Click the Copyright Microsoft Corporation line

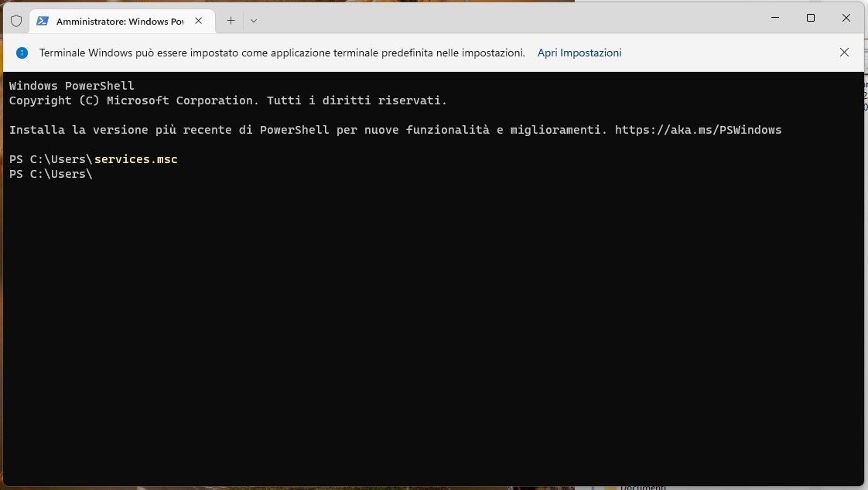point(228,100)
